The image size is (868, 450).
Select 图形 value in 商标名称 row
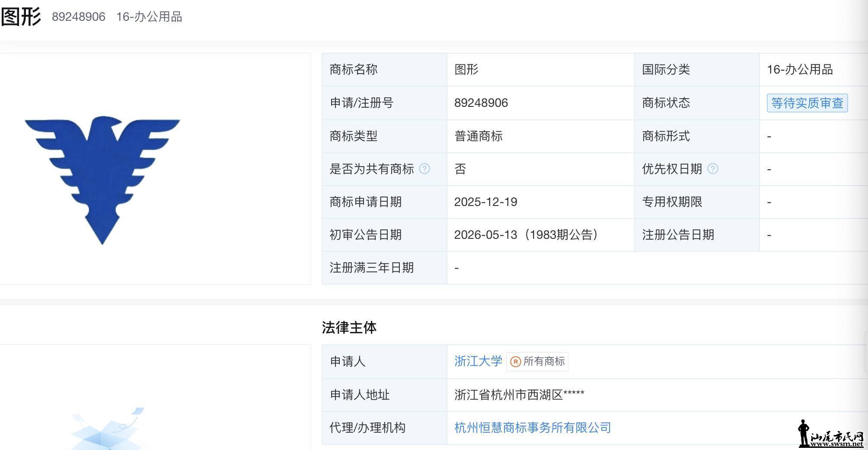pos(466,70)
